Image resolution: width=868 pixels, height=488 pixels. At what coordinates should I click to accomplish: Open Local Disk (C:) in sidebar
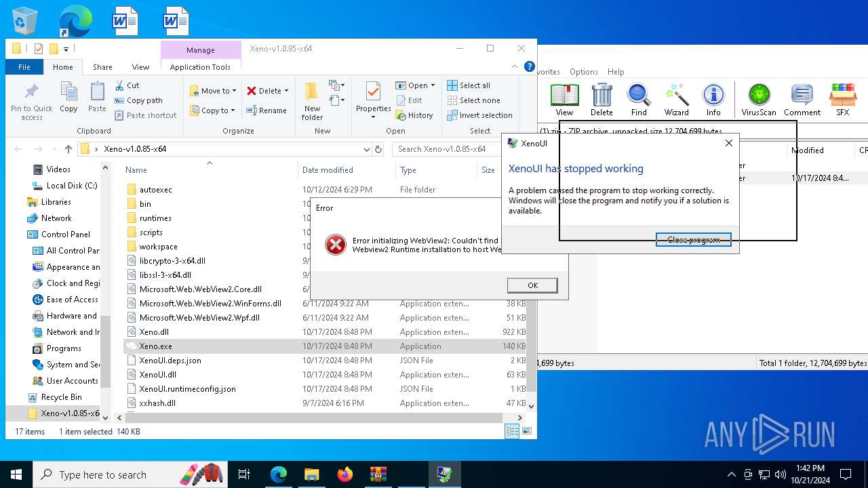tap(72, 186)
